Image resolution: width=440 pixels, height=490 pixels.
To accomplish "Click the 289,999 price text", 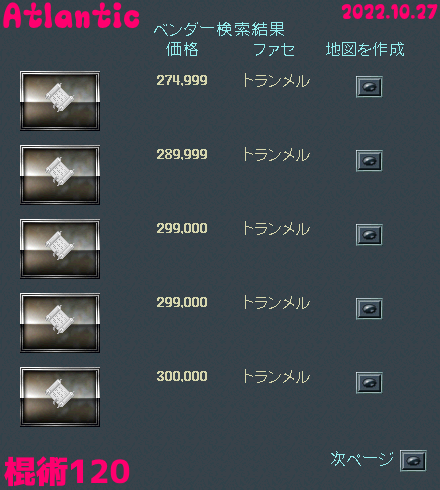I will click(x=182, y=154).
